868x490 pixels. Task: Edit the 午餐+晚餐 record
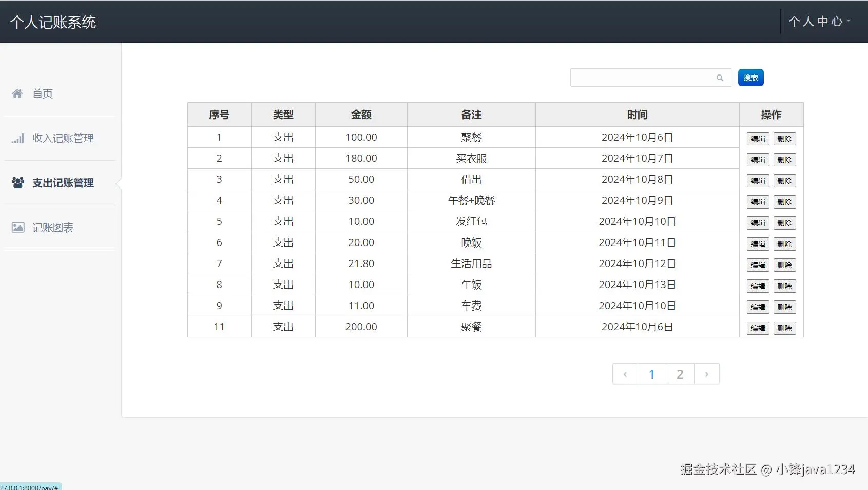pos(758,202)
